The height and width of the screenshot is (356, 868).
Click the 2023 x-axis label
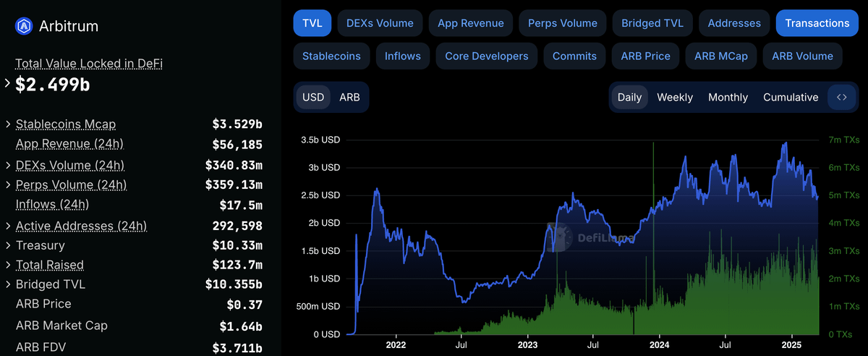(529, 346)
